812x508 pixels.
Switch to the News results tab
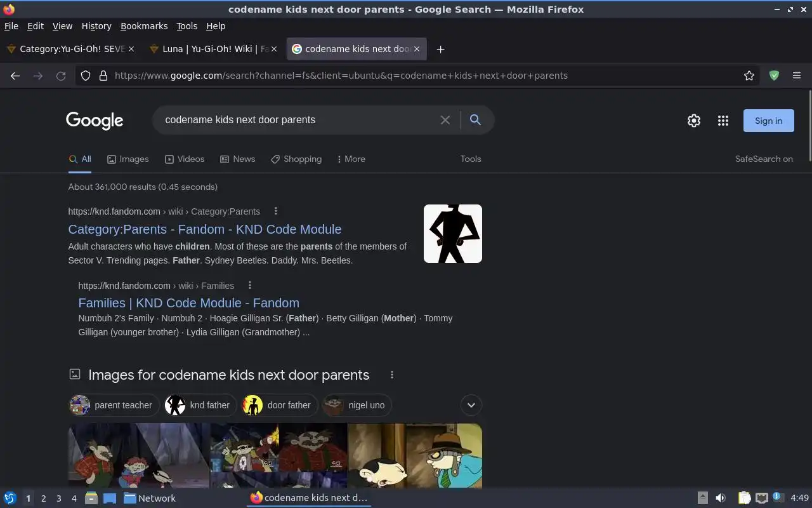tap(237, 159)
